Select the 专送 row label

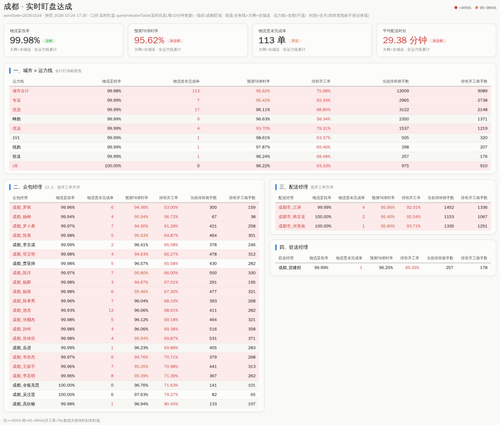point(17,100)
